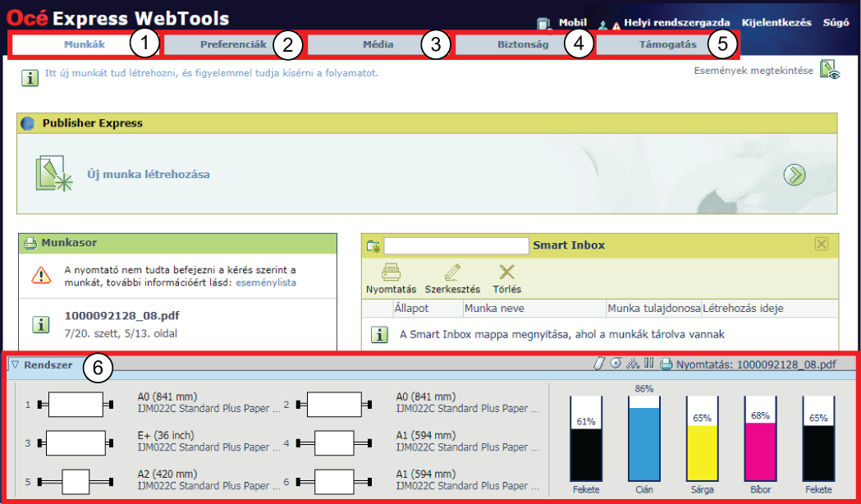Viewport: 861px width, 504px height.
Task: Click the roll 2 media icon
Action: click(334, 405)
